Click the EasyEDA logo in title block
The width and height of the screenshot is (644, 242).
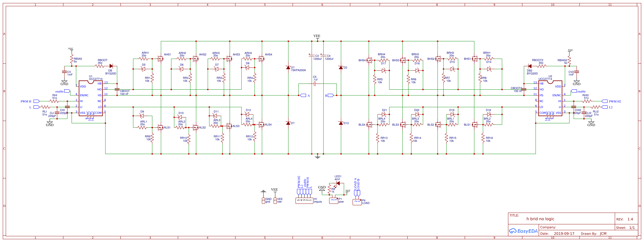524,231
